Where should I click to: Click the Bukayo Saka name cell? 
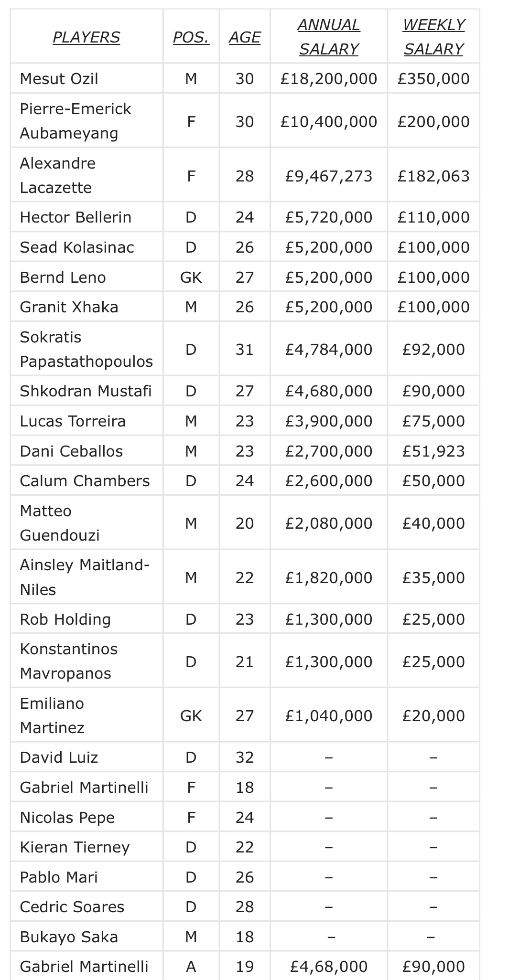[x=69, y=937]
